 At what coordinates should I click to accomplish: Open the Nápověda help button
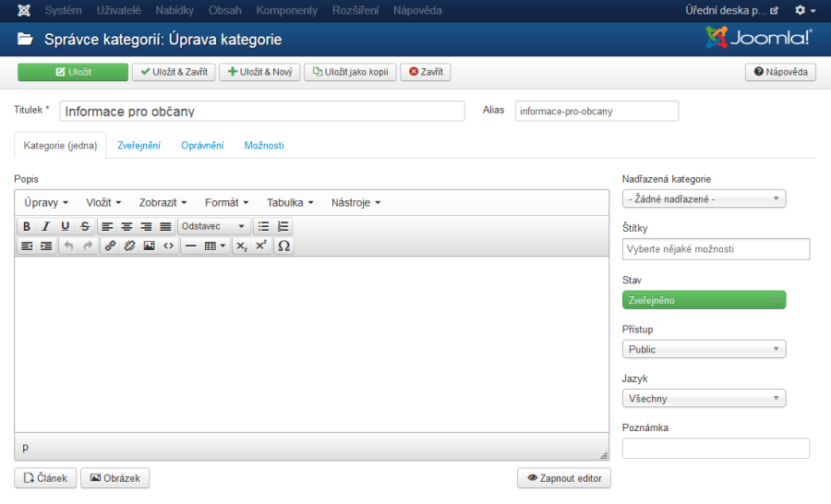[780, 72]
